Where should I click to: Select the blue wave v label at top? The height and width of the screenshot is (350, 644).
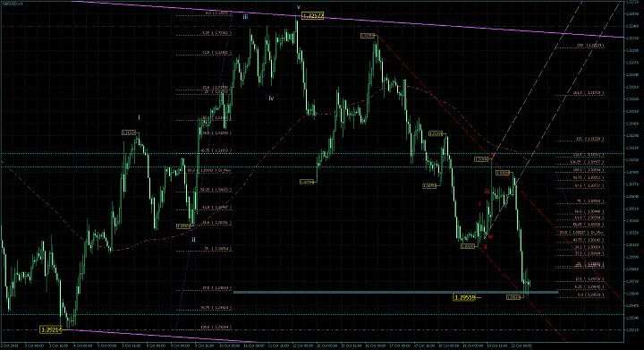[x=299, y=7]
